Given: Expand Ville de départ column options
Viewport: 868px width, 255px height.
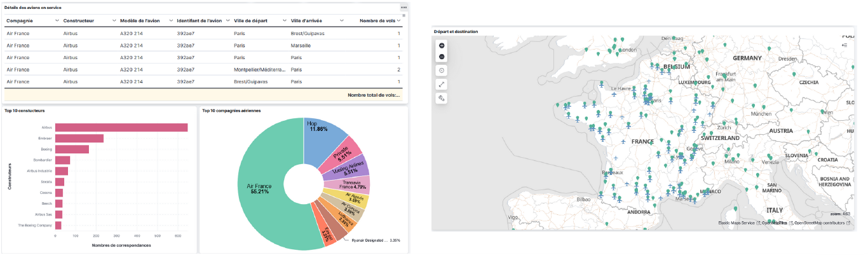Looking at the screenshot, I should point(284,21).
